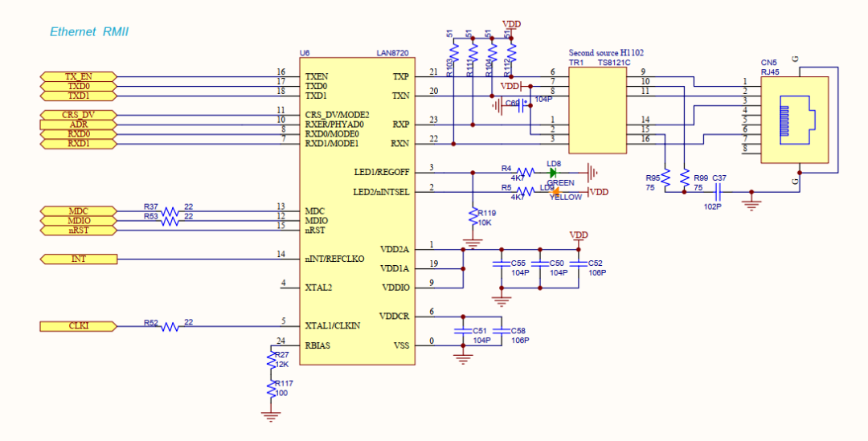Select the R99 resistor symbol
This screenshot has height=441, width=868.
685,178
